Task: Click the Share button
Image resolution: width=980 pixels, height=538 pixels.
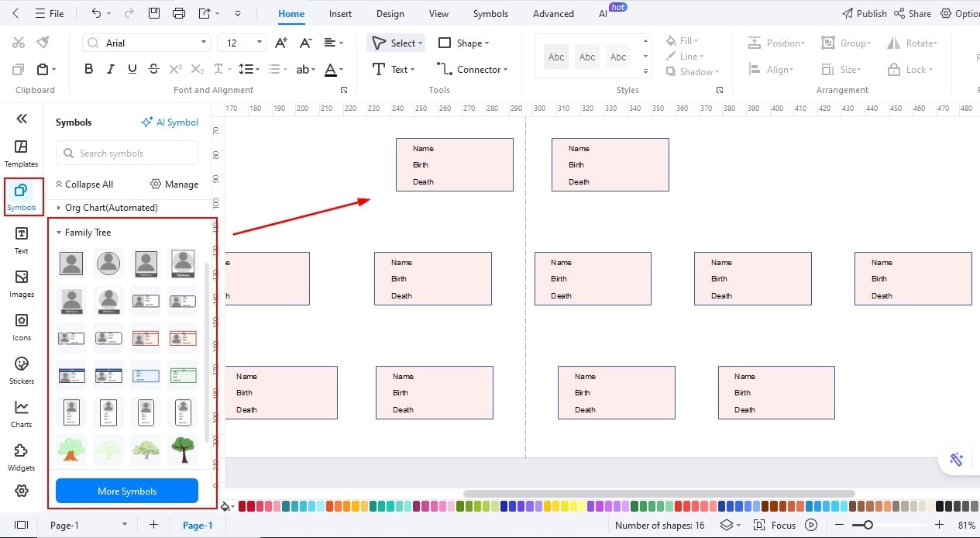Action: coord(913,13)
